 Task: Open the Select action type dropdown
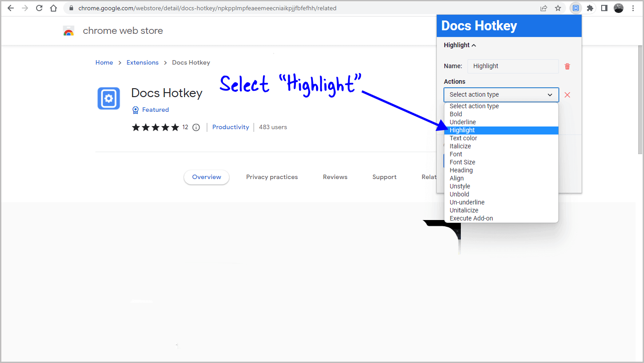pyautogui.click(x=501, y=94)
